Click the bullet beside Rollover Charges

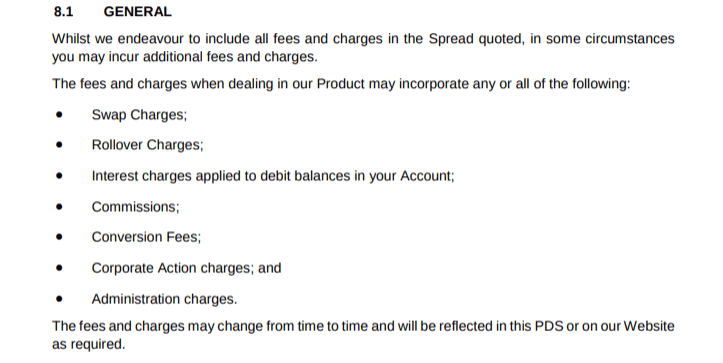(59, 145)
